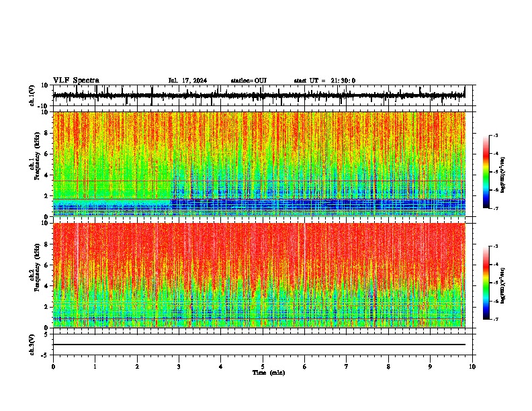Click the "station=OUI" header label
Viewport: 532px width, 411px height.
pos(249,81)
